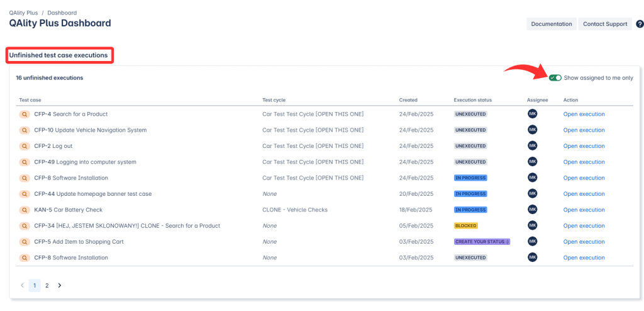644x311 pixels.
Task: Open execution for CFP-2 Log out
Action: coord(584,146)
